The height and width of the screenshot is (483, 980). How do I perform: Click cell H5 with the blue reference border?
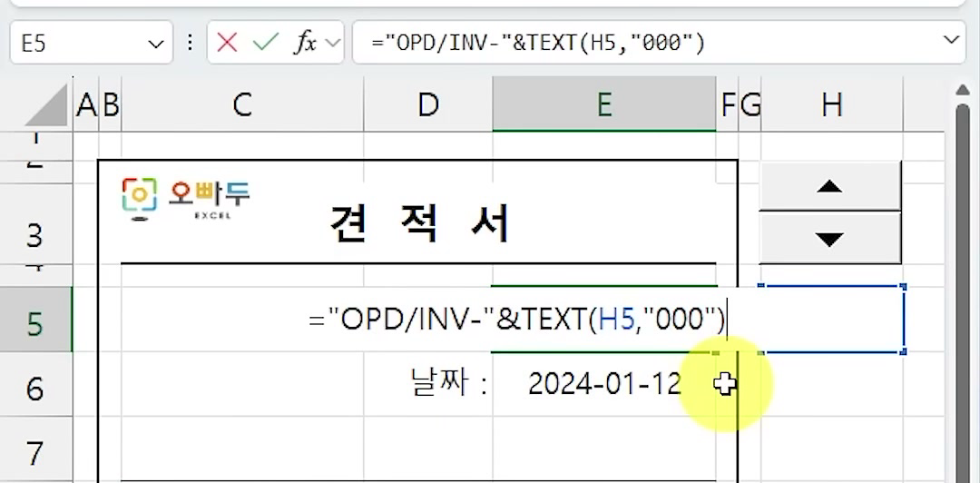point(831,320)
